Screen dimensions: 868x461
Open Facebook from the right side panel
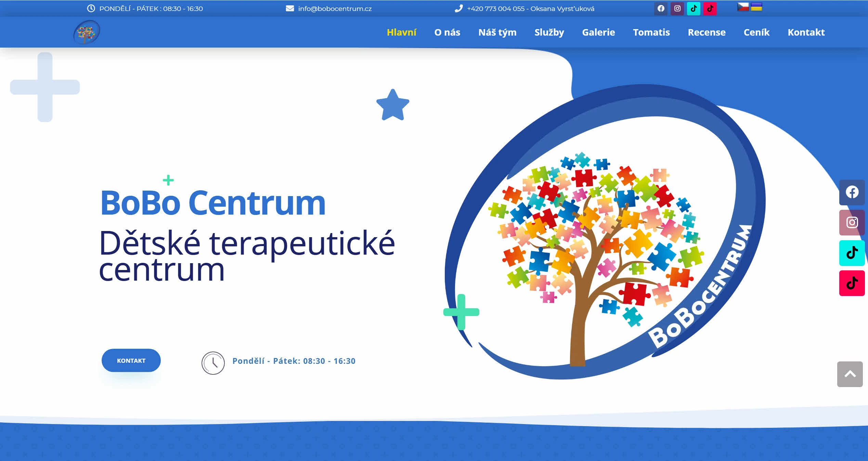[x=852, y=192]
